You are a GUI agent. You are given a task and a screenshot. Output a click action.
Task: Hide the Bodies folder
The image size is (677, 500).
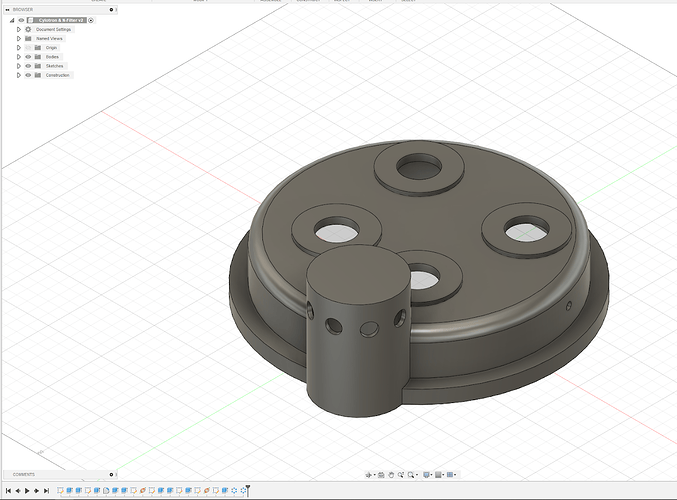pos(28,57)
